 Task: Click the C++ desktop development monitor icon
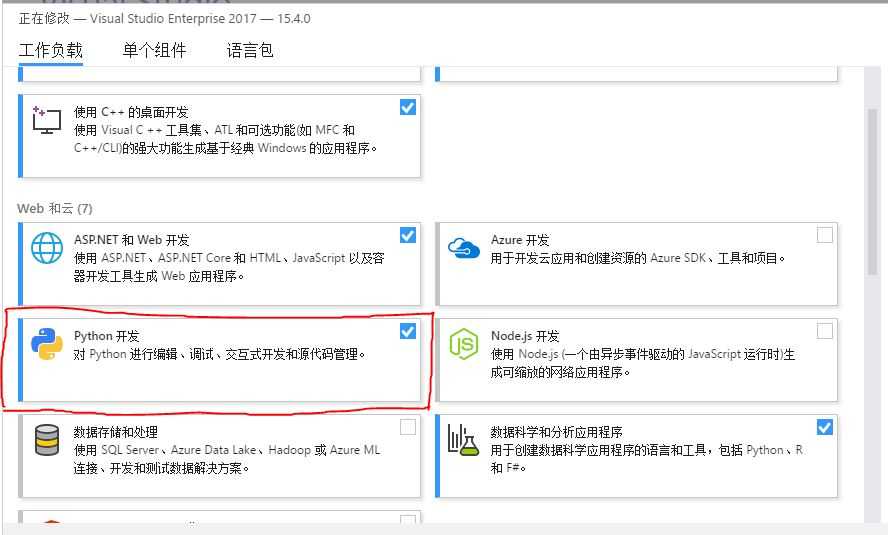[x=46, y=119]
